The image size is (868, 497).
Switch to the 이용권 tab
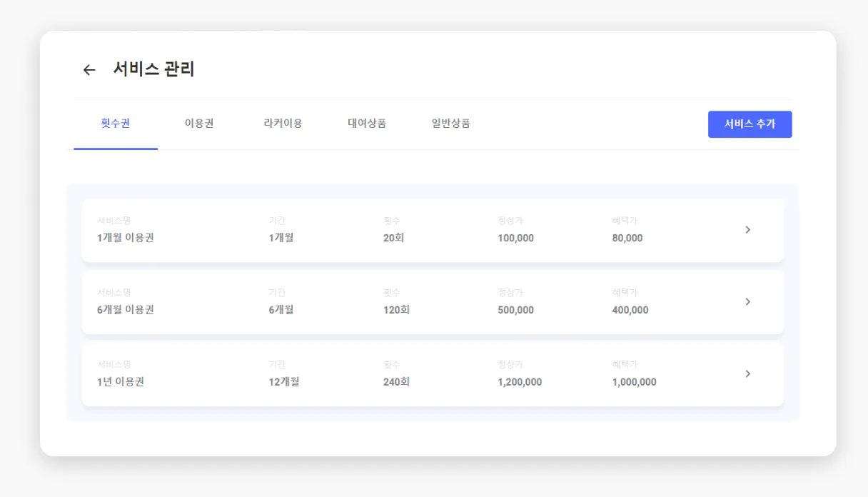199,124
